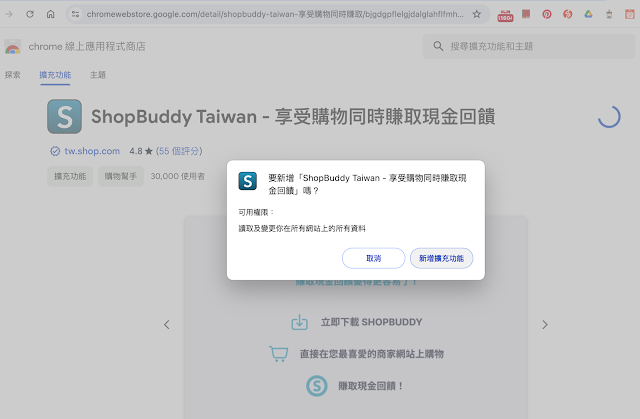Screen dimensions: 640x419
Task: Click the 30,000 使用者 text
Action: tap(178, 176)
